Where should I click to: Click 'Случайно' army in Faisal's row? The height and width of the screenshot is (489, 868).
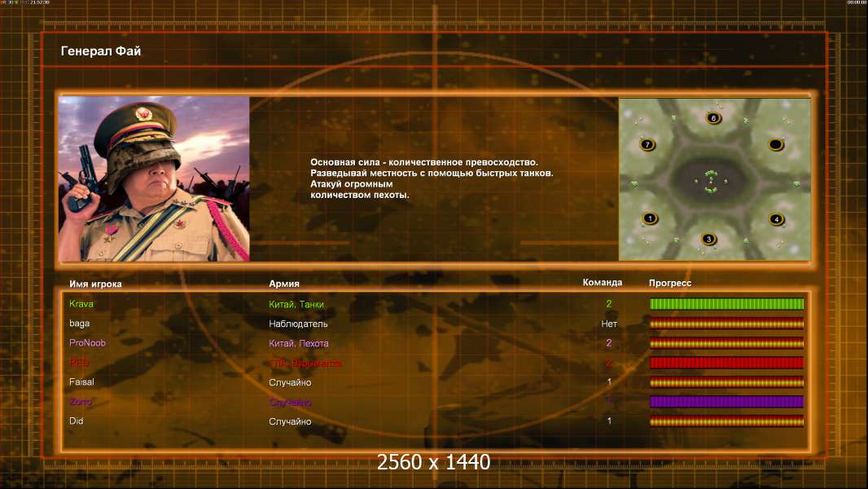pos(290,383)
